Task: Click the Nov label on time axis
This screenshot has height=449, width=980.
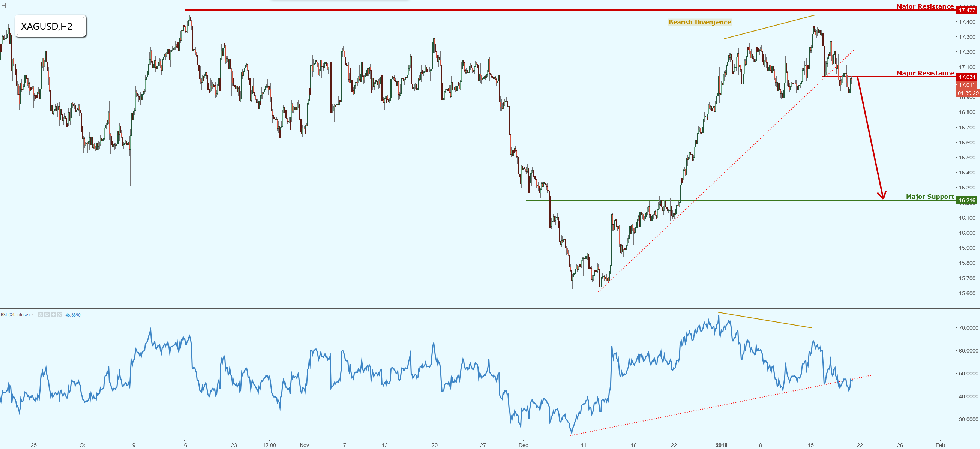Action: 304,445
